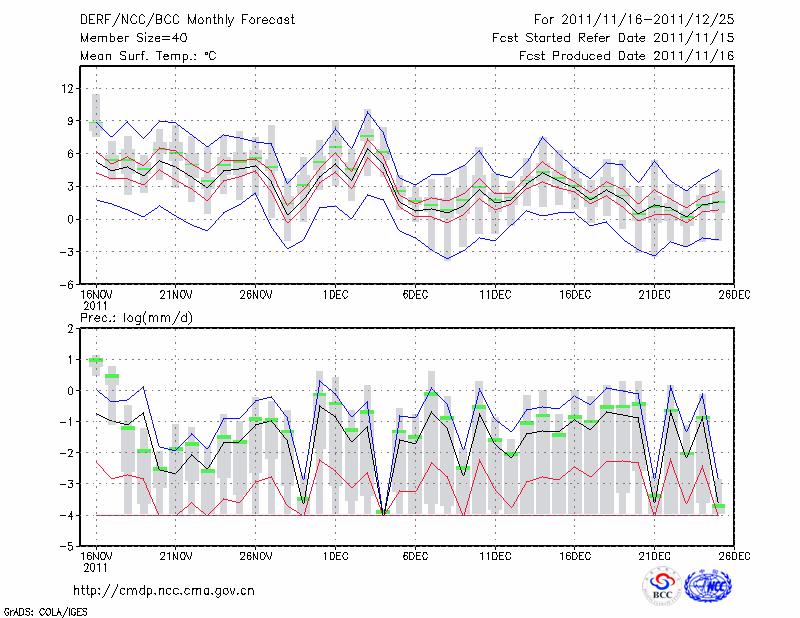Select the Mean Surf. Temp. label
The image size is (800, 618).
point(147,56)
